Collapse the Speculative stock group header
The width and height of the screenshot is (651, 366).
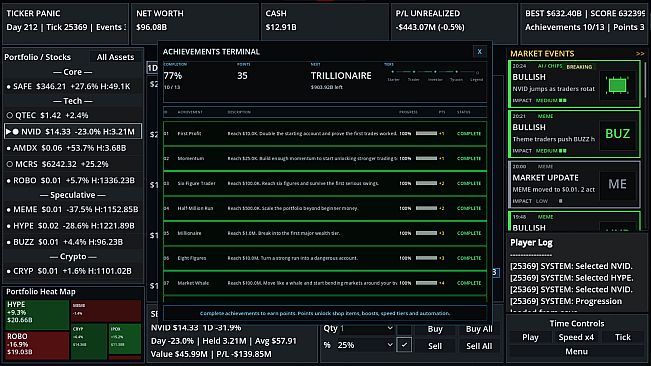tap(73, 195)
